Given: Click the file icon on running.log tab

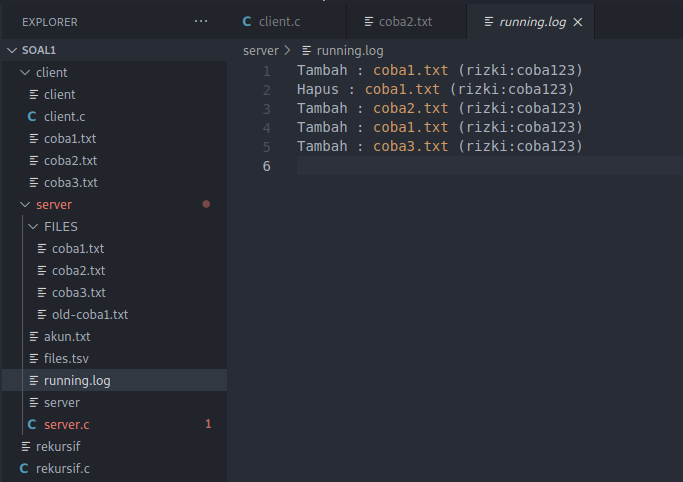Looking at the screenshot, I should (x=489, y=21).
